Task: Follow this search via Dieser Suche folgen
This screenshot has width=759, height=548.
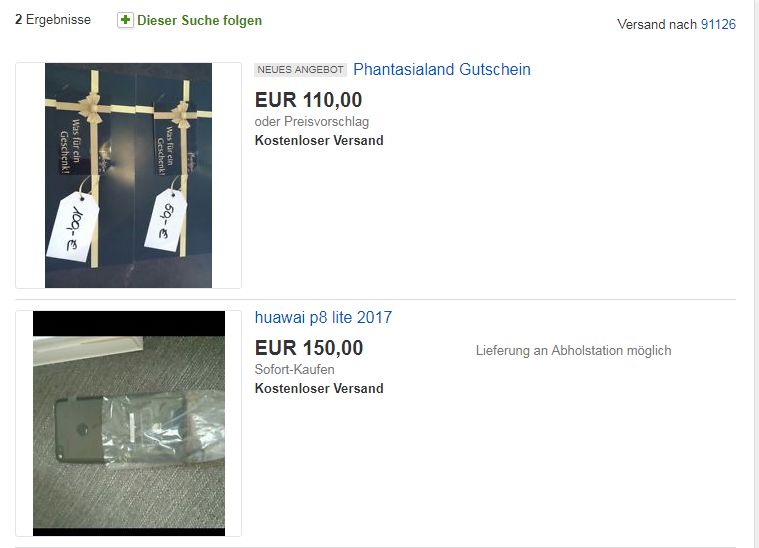Action: (199, 20)
